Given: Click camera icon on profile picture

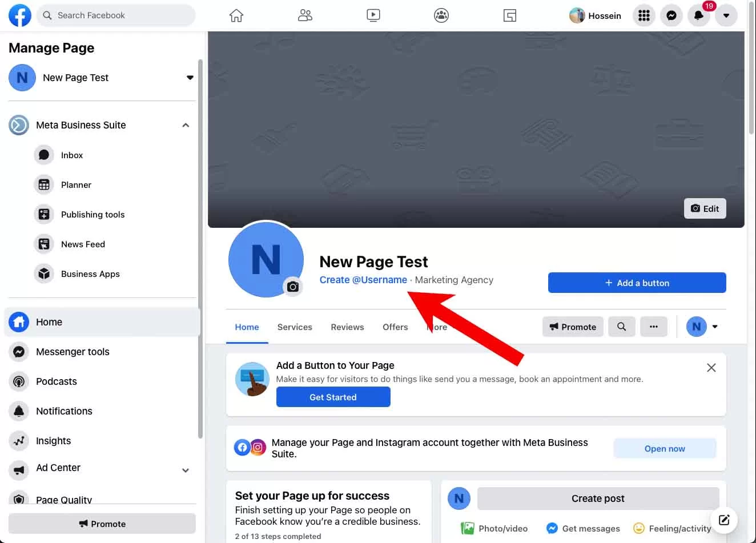Looking at the screenshot, I should pyautogui.click(x=293, y=287).
